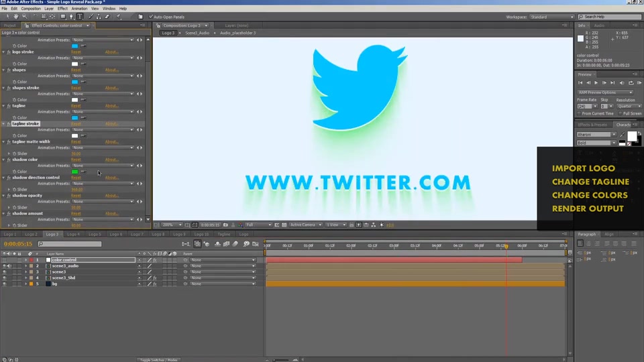Image resolution: width=644 pixels, height=362 pixels.
Task: Click the current time indicator on ruler
Action: pos(506,246)
